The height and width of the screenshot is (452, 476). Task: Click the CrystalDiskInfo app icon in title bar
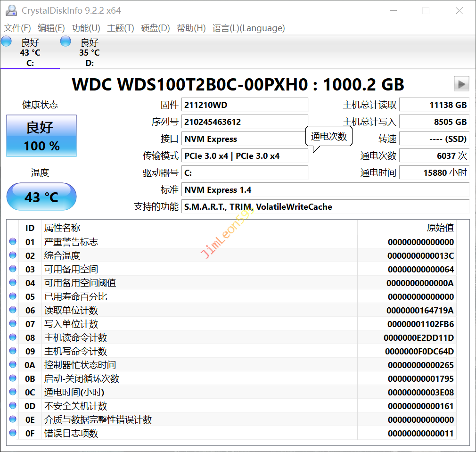[x=11, y=10]
